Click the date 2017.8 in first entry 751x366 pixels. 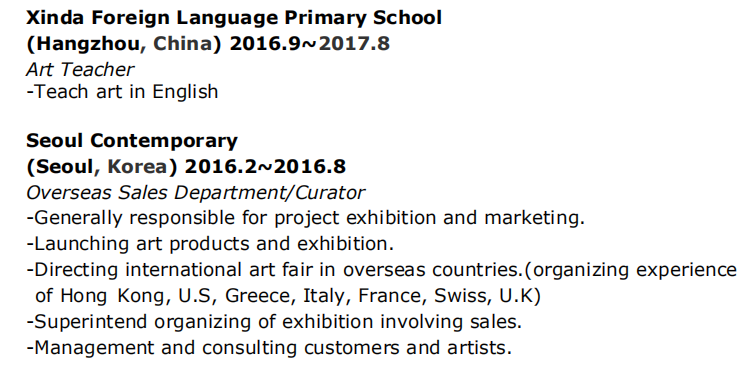point(354,44)
